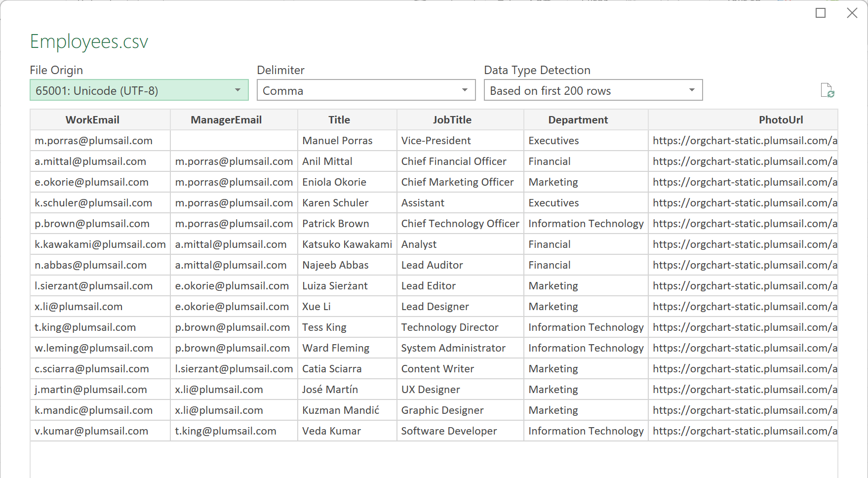The height and width of the screenshot is (478, 868).
Task: Click the k.mandic@plumsail.com cell
Action: tap(100, 410)
